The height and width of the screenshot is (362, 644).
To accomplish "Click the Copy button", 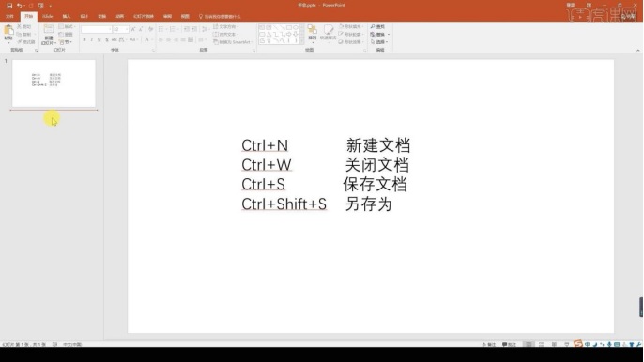I will pyautogui.click(x=23, y=34).
